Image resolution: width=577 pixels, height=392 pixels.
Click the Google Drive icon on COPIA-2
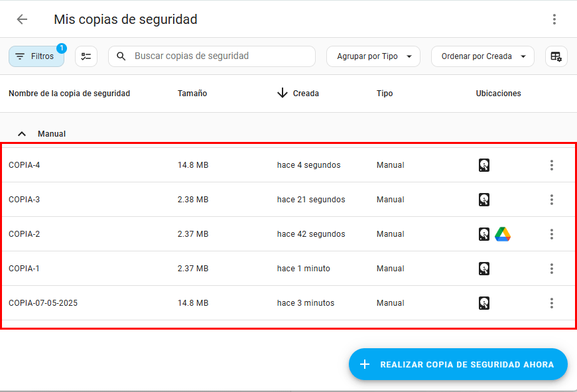pos(503,234)
